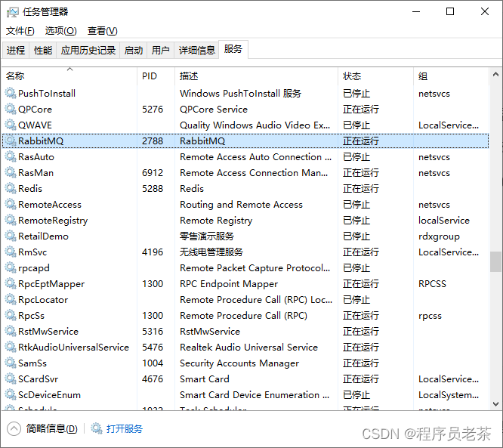Viewport: 503px width, 448px height.
Task: Click the 简略信息(D) button label
Action: (x=51, y=429)
